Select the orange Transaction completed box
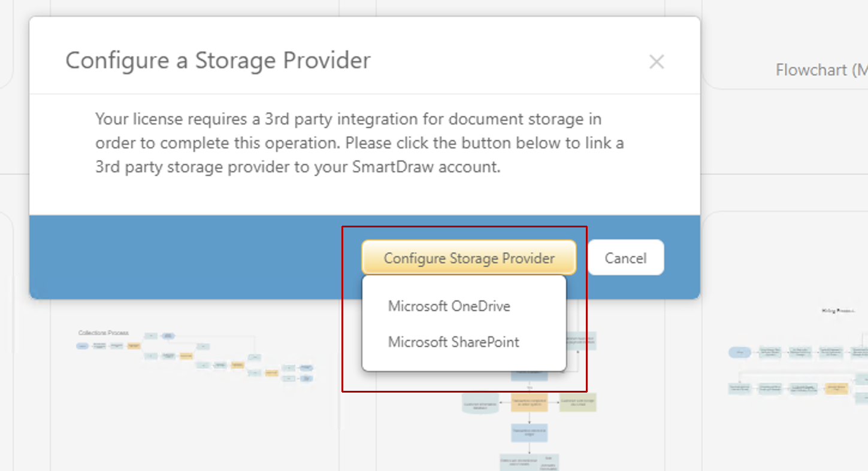868x471 pixels. pyautogui.click(x=530, y=403)
